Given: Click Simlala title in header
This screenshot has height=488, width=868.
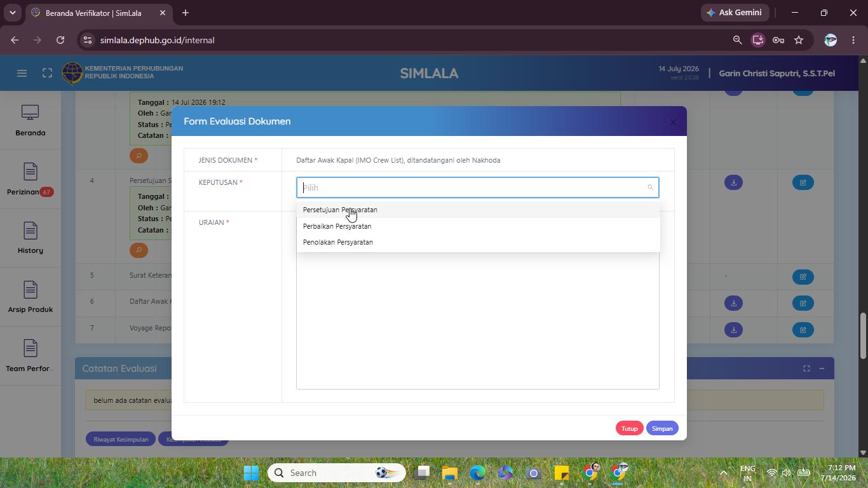Looking at the screenshot, I should tap(429, 73).
